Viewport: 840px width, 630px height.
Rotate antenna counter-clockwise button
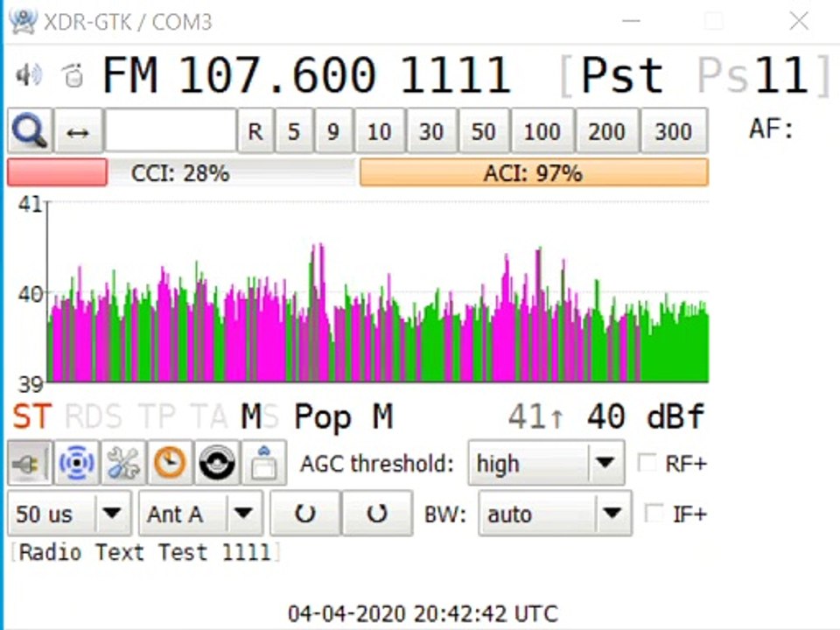click(304, 514)
